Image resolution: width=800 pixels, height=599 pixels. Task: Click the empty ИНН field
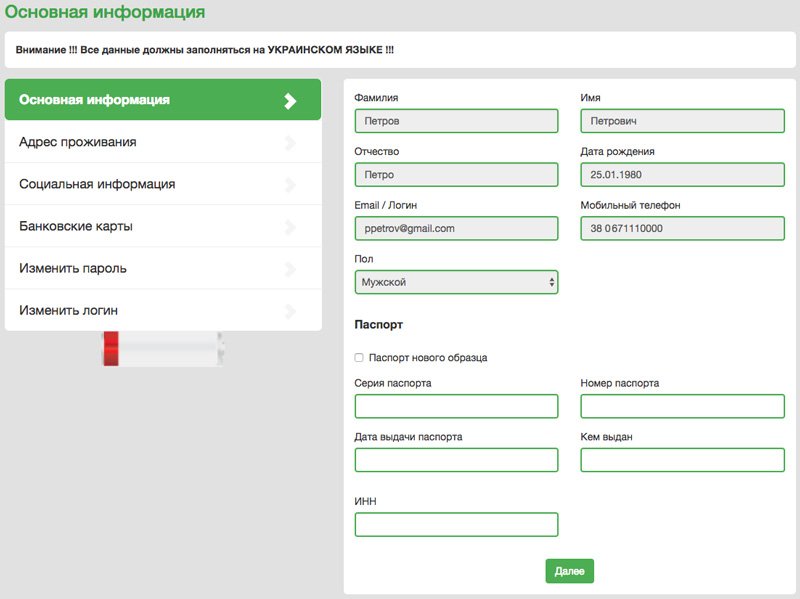pos(456,525)
